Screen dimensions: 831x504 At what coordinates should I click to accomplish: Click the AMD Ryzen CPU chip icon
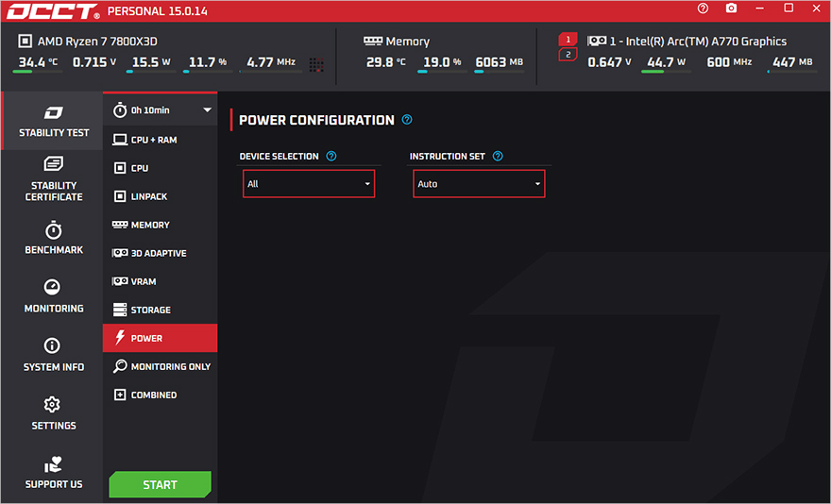coord(25,41)
